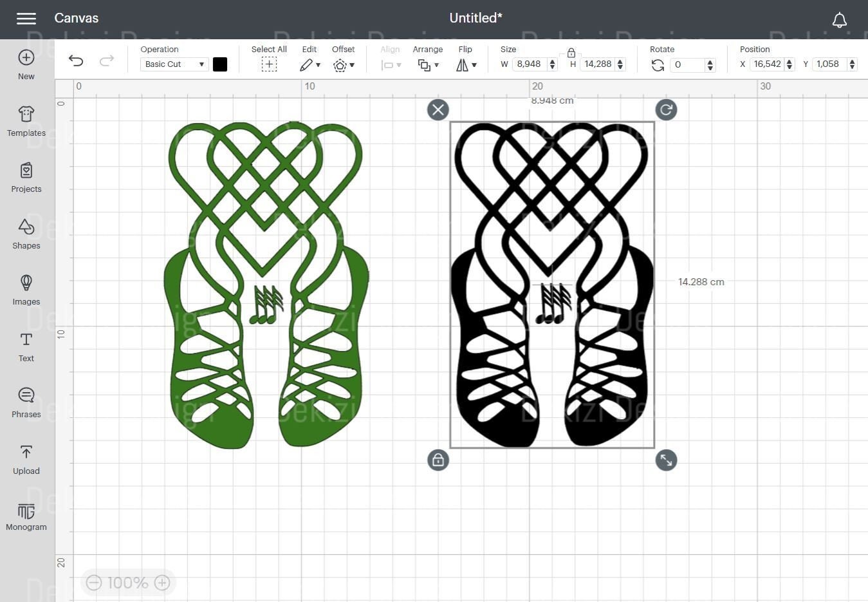Image resolution: width=868 pixels, height=602 pixels.
Task: Expand the Edit dropdown
Action: (310, 65)
